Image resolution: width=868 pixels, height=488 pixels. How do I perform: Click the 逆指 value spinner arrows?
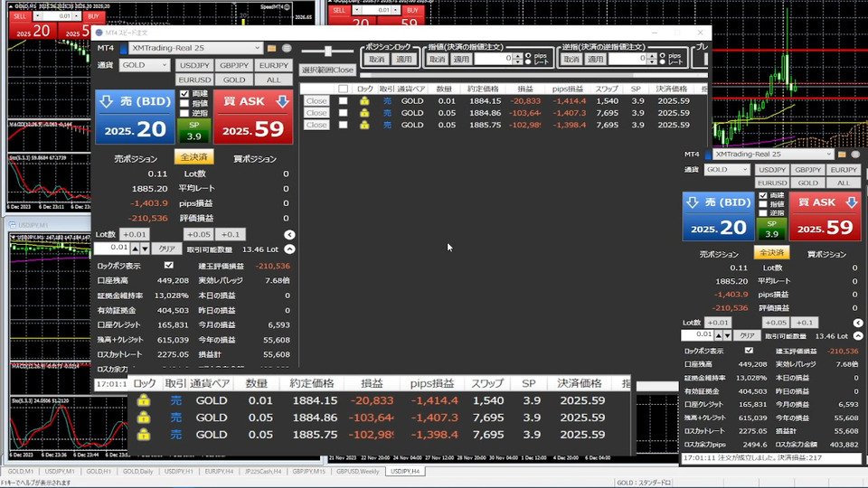click(x=653, y=59)
